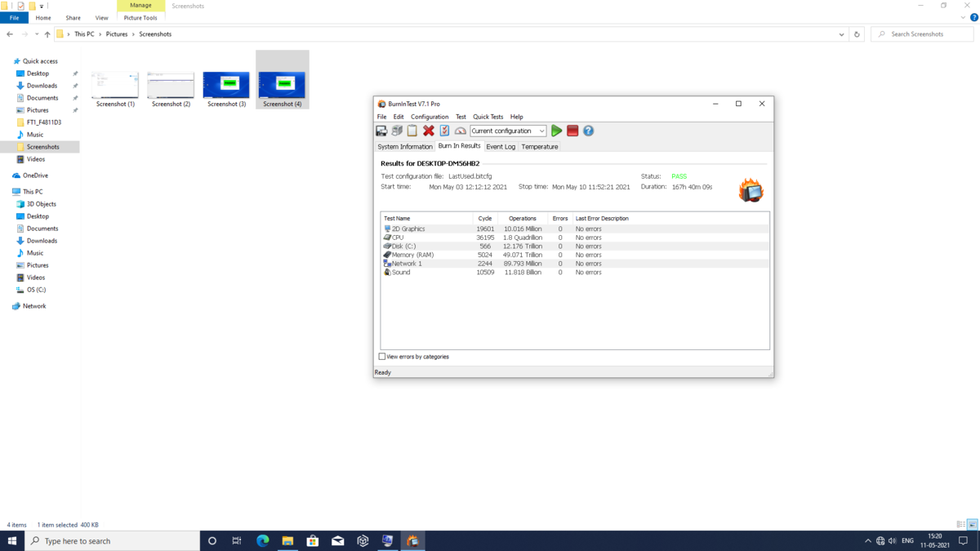Open the Configuration menu
Screen dimensions: 980x551
coord(430,117)
